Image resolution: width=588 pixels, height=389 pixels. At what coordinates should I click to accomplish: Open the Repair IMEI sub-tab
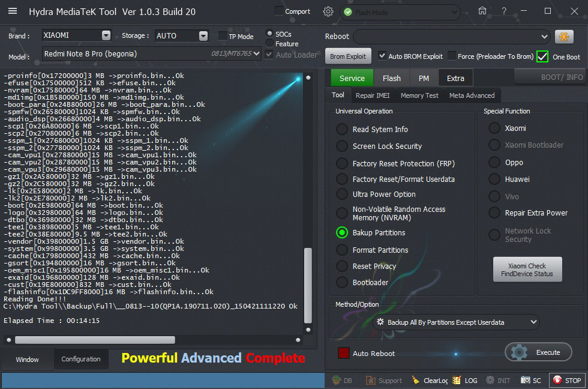click(x=373, y=95)
